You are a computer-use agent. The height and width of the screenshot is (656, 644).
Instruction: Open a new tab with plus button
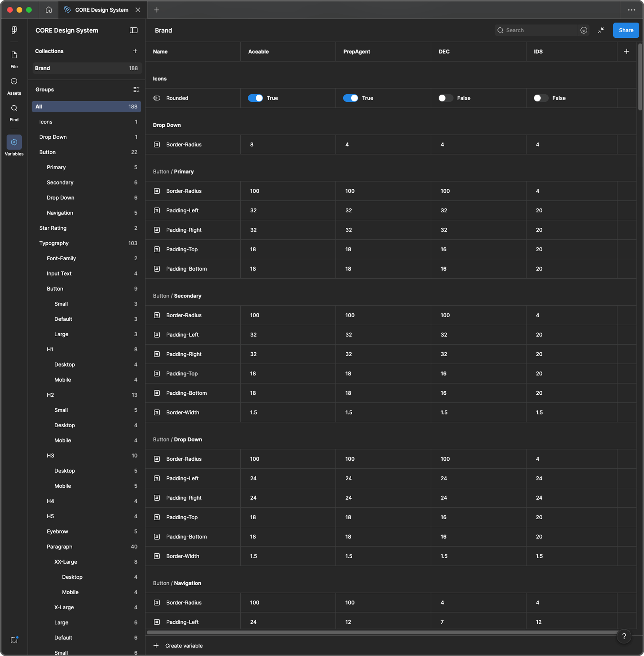pos(157,10)
